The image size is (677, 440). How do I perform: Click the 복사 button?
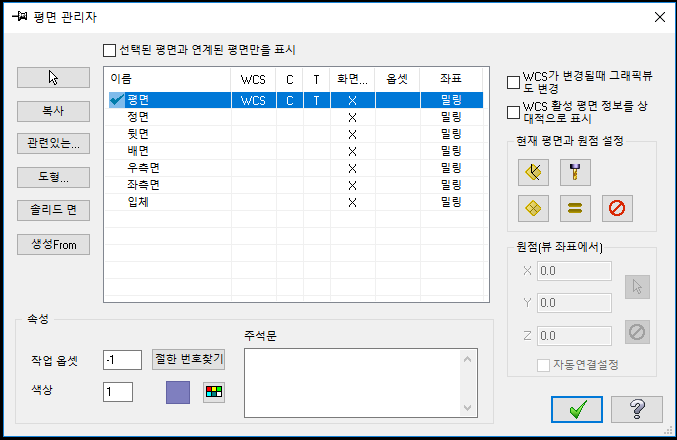coord(54,111)
